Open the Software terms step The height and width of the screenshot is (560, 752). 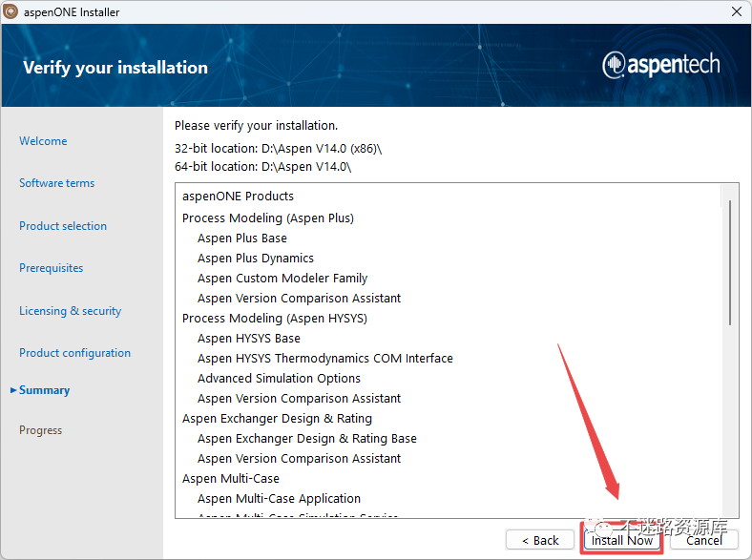tap(56, 183)
